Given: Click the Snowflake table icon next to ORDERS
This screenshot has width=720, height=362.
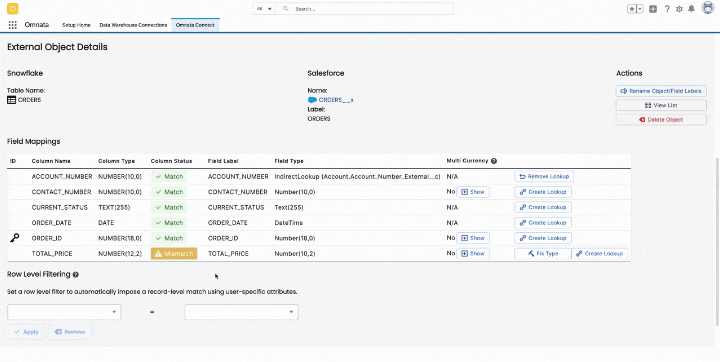Looking at the screenshot, I should click(11, 100).
